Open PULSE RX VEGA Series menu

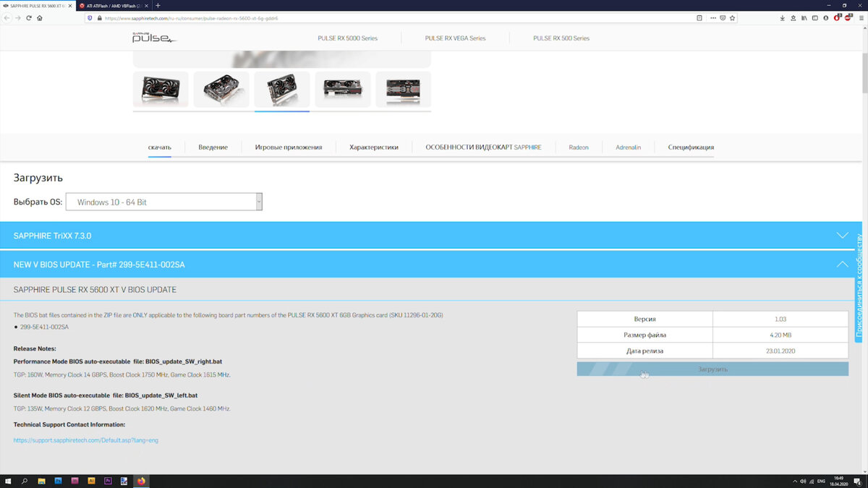pyautogui.click(x=455, y=38)
